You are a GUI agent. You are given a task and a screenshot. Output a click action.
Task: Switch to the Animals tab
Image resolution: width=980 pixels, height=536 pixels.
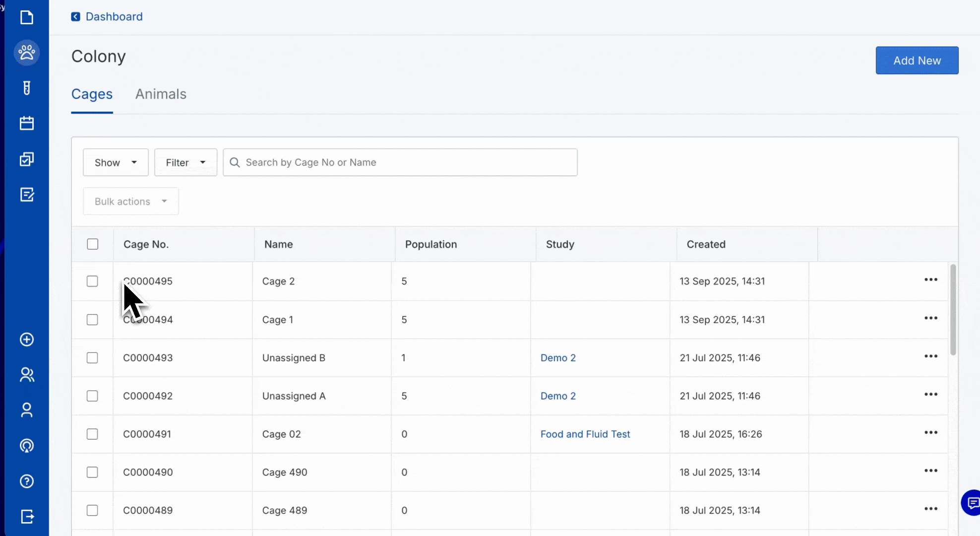pyautogui.click(x=161, y=94)
